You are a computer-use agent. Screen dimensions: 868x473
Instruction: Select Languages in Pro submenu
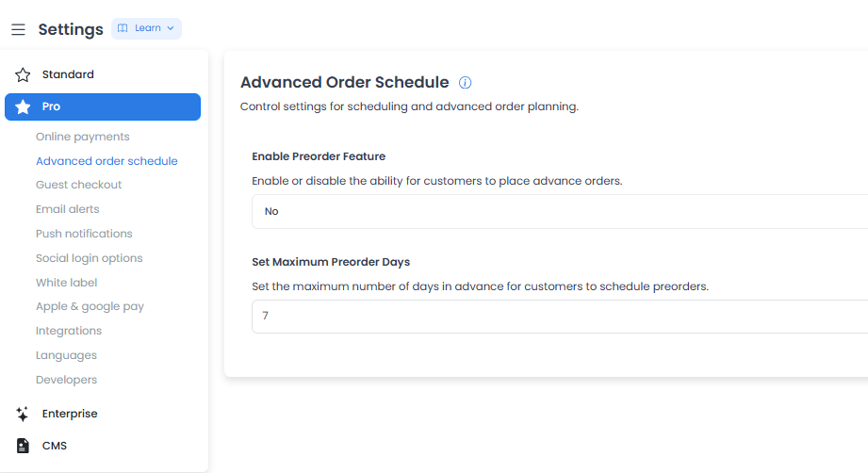point(66,355)
